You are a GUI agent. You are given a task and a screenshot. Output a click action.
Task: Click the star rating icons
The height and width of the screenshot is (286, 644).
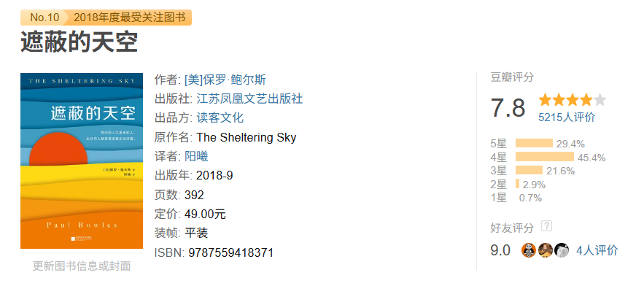[x=572, y=100]
